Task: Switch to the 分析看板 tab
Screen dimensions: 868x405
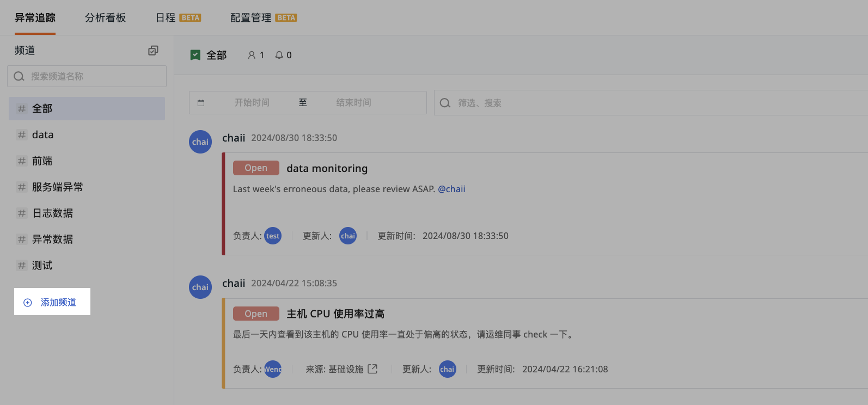Action: 105,18
